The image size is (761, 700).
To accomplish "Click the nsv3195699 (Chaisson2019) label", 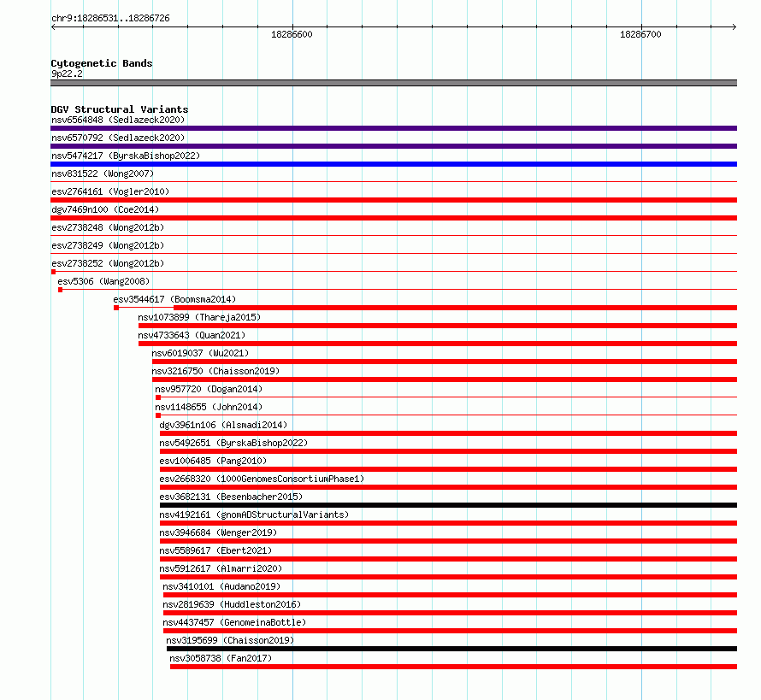I will pyautogui.click(x=230, y=640).
